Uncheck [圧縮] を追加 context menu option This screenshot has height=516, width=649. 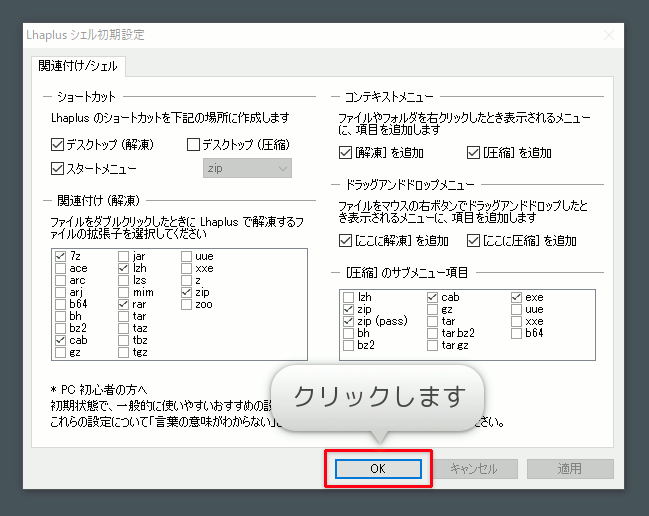474,153
